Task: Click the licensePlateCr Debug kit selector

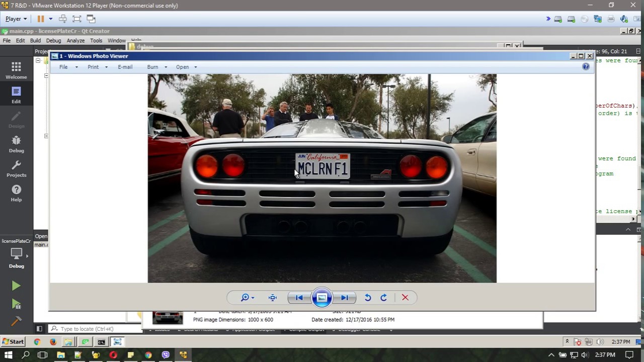Action: (16, 254)
